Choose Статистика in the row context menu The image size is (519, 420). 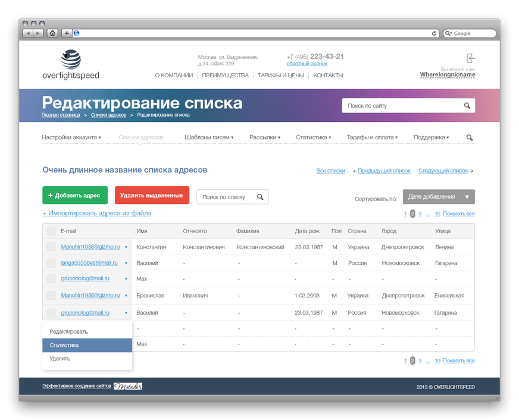point(87,345)
